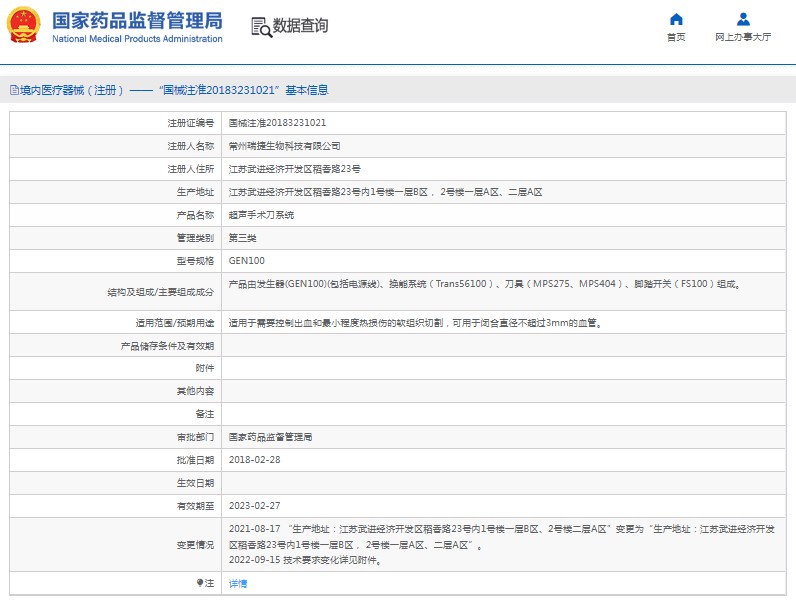This screenshot has height=604, width=796.
Task: Select approval date 2018-02-28
Action: pyautogui.click(x=254, y=460)
